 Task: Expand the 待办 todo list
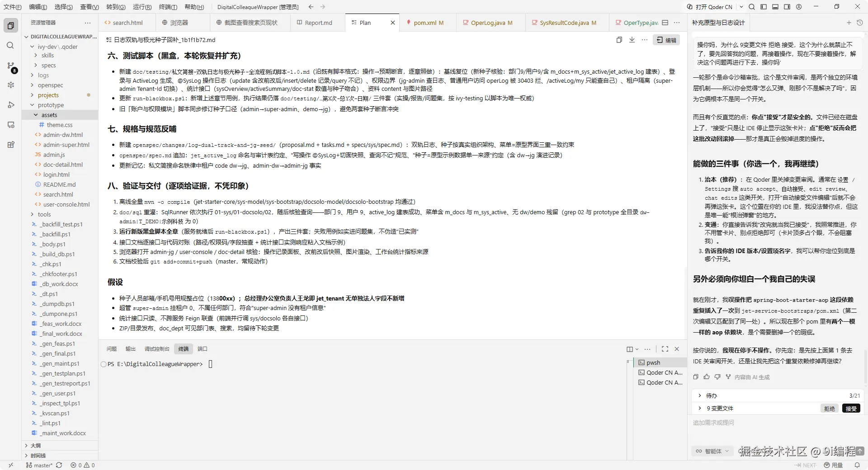[700, 395]
